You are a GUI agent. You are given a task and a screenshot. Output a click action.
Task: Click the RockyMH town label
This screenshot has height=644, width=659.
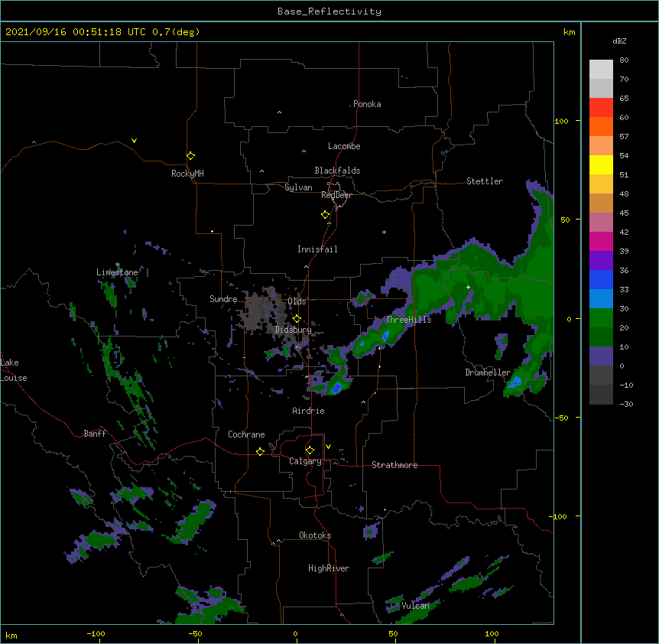(187, 174)
